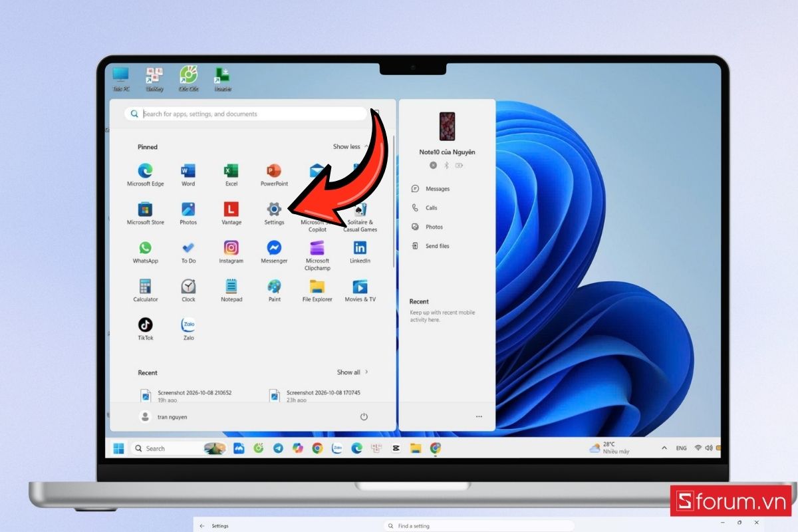Open UniKey desktop shortcut
798x532 pixels.
pyautogui.click(x=154, y=79)
